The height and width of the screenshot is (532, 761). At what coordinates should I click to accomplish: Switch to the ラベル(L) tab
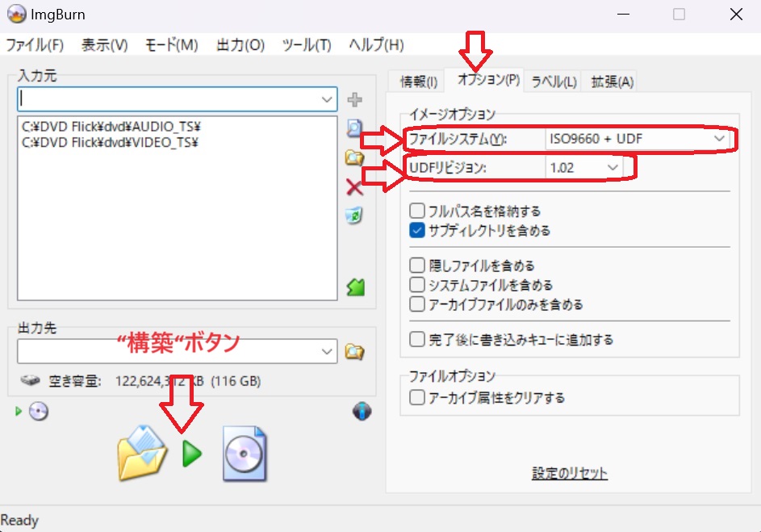tap(554, 82)
